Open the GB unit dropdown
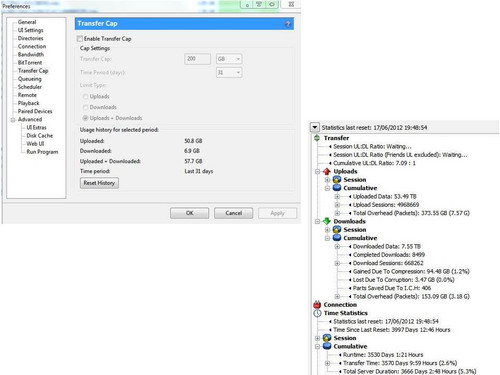 [229, 59]
